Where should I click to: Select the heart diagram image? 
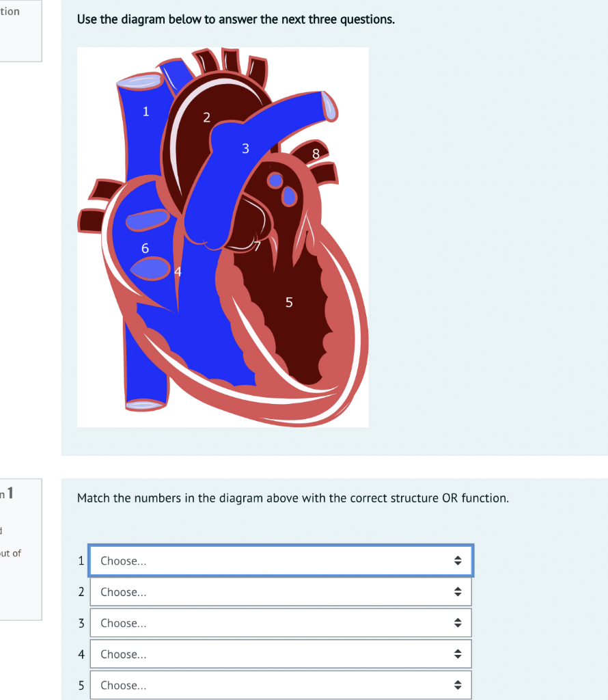(223, 236)
